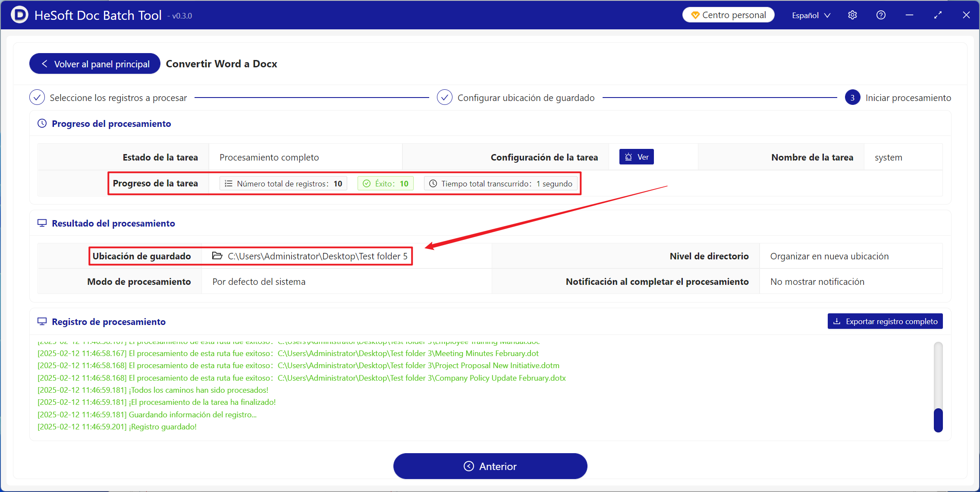Viewport: 980px width, 492px height.
Task: Click the Por defecto del sistema value
Action: coord(259,282)
